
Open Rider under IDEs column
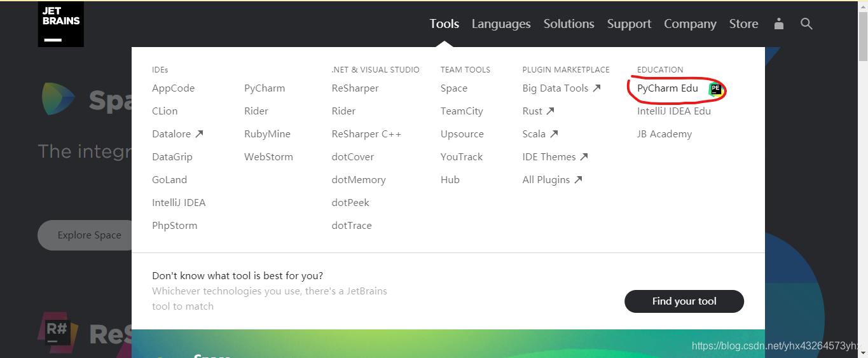click(x=256, y=111)
